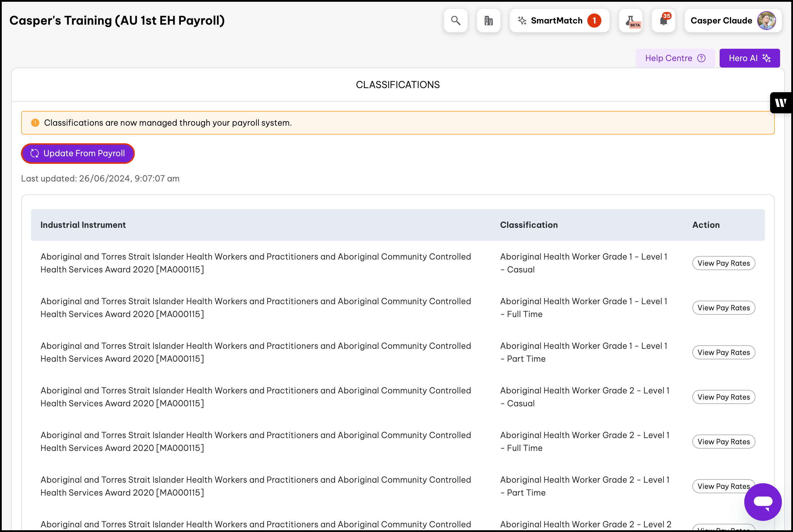Click Update From Payroll button

(x=78, y=153)
